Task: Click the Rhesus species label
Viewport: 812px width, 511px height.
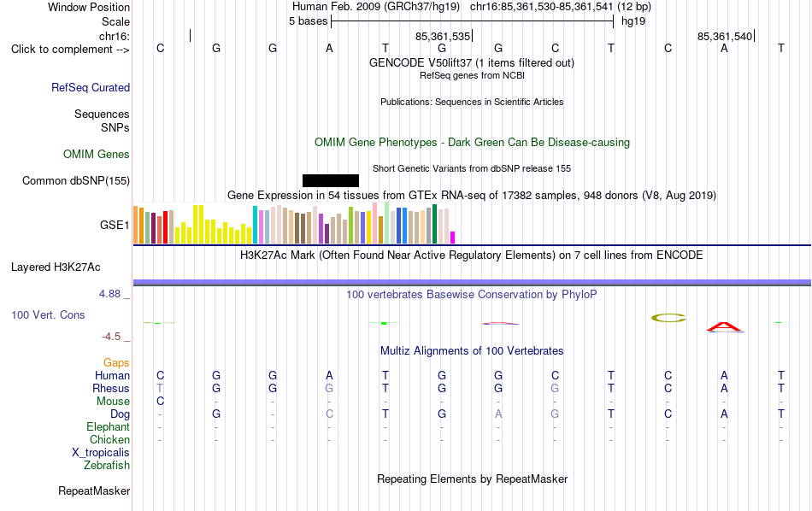Action: (111, 388)
